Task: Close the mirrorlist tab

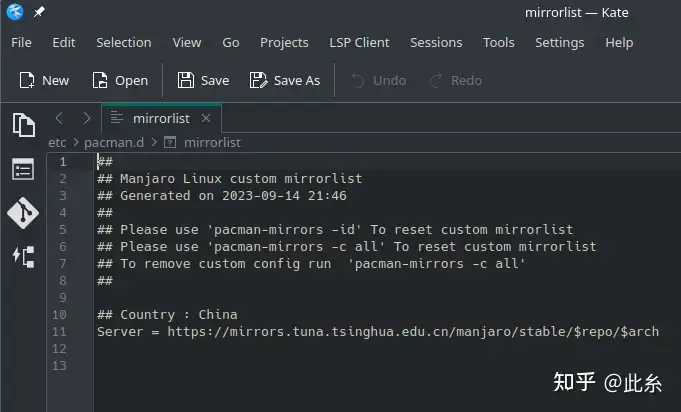Action: click(x=206, y=118)
